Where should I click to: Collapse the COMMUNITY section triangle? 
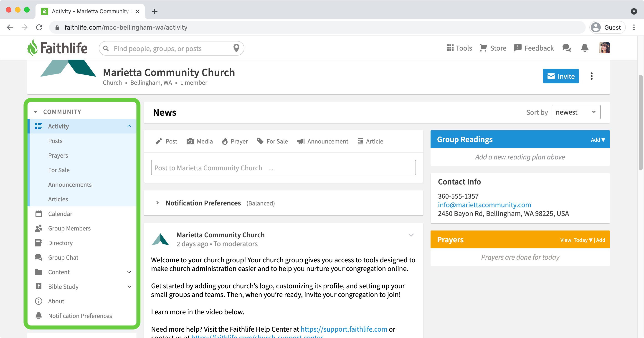35,112
